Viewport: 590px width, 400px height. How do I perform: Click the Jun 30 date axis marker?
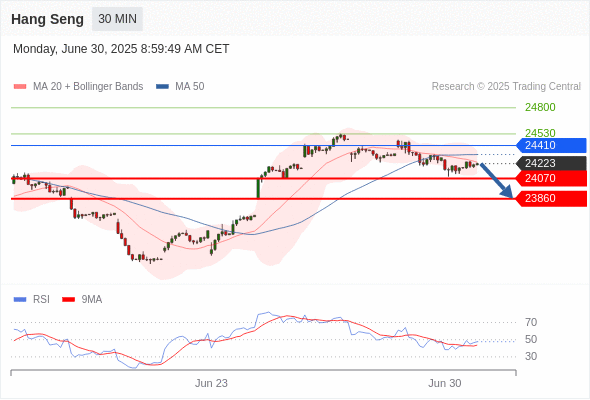pos(445,383)
